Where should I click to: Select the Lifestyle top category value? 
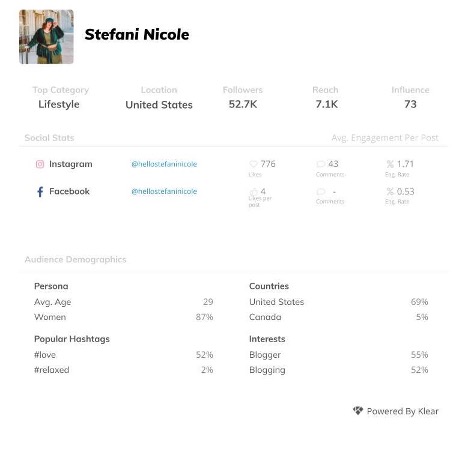click(59, 104)
